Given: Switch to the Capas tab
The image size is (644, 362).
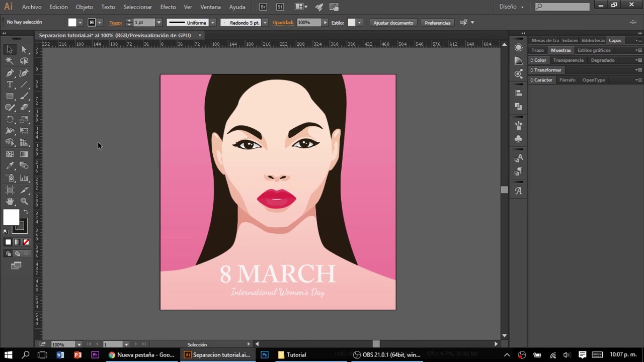Looking at the screenshot, I should (615, 40).
